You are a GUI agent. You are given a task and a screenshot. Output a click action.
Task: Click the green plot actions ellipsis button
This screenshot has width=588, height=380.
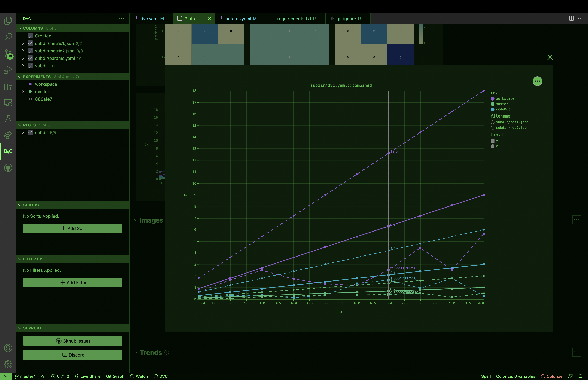[x=537, y=81]
